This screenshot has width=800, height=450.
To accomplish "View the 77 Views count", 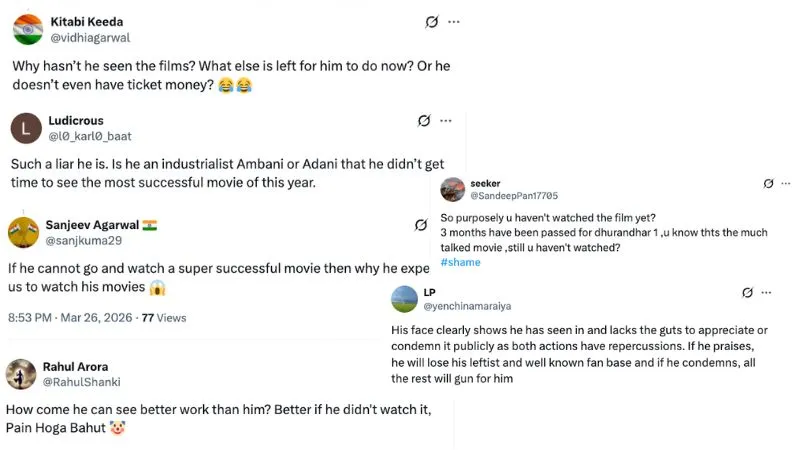I will click(164, 318).
